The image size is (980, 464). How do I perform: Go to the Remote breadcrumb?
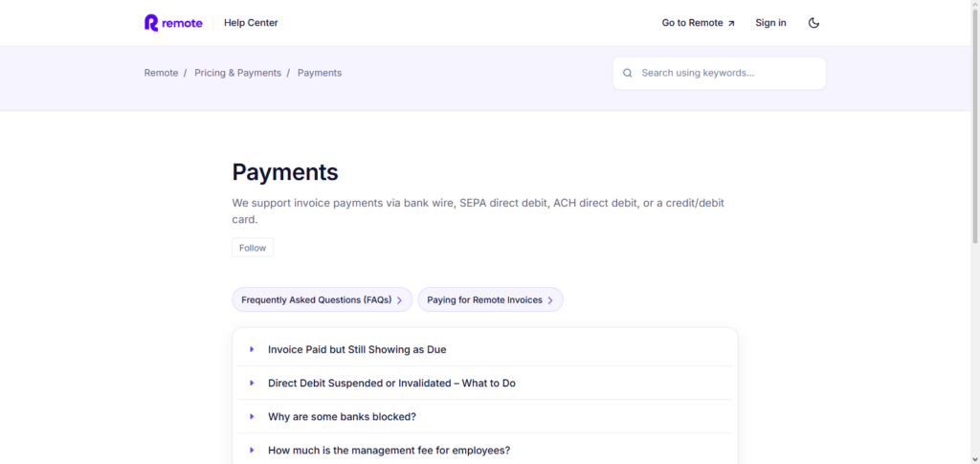(161, 73)
